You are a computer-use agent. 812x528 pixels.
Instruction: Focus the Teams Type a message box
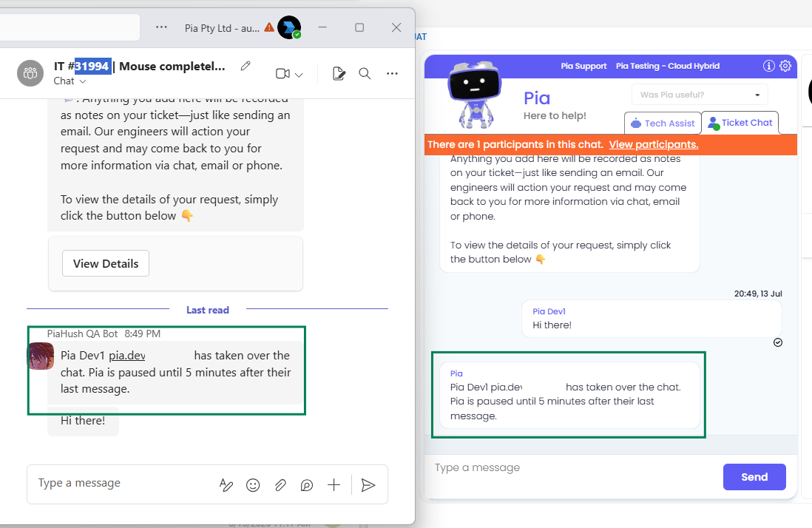124,484
